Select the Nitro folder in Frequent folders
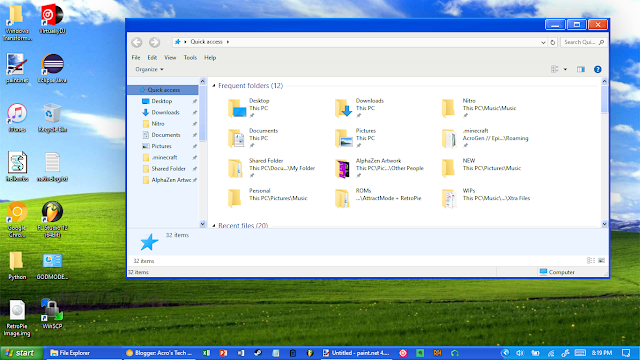Screen dimensions: 640x360 coord(479,108)
